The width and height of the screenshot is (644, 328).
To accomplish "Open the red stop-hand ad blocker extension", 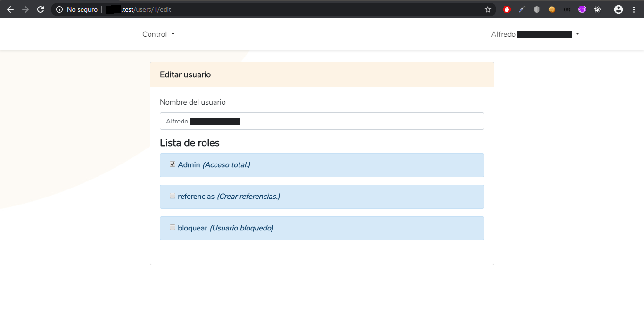I will coord(507,9).
